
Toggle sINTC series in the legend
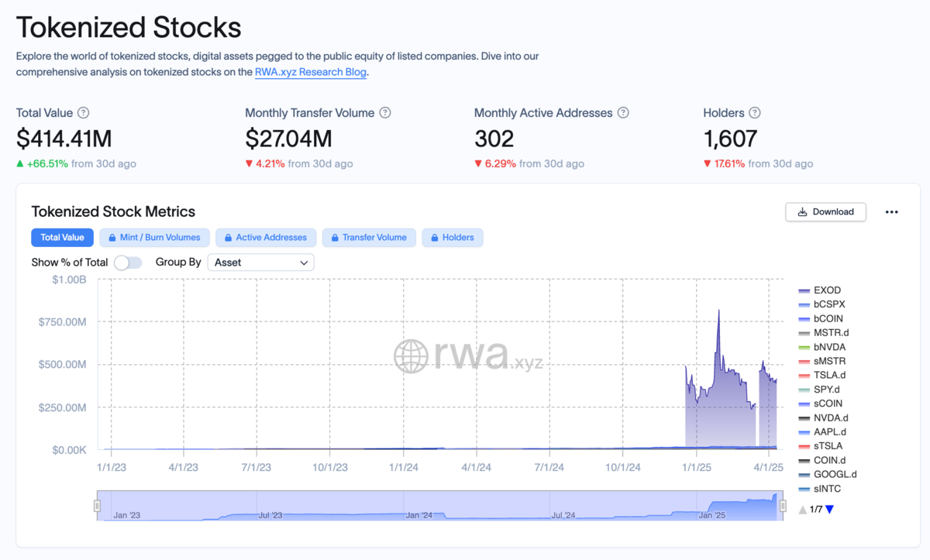tap(820, 489)
